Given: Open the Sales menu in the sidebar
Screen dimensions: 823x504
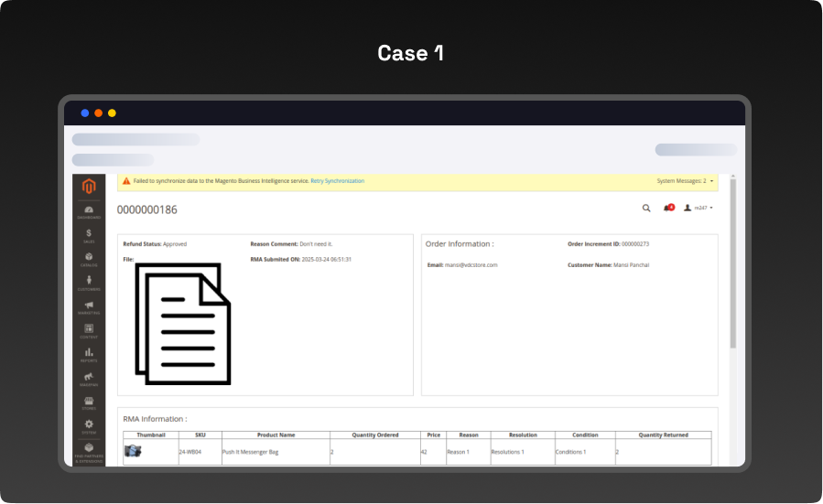Looking at the screenshot, I should (89, 236).
